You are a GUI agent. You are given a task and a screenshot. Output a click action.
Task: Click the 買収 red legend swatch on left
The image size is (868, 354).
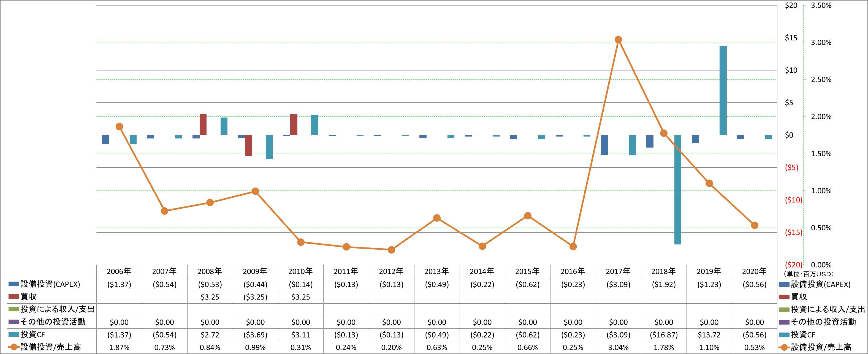pos(14,297)
